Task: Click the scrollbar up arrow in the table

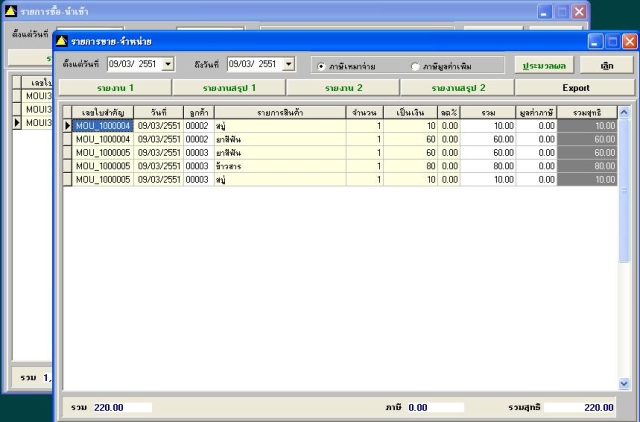Action: 625,113
